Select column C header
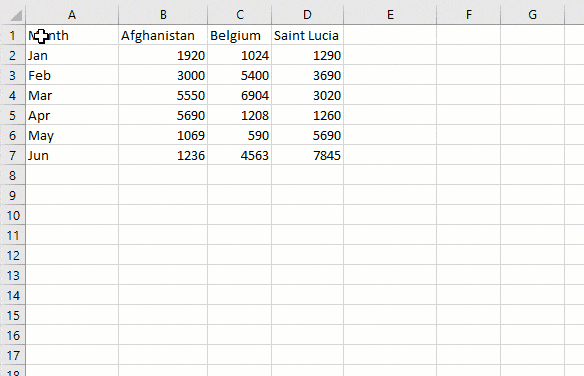Image resolution: width=584 pixels, height=376 pixels. [x=239, y=15]
